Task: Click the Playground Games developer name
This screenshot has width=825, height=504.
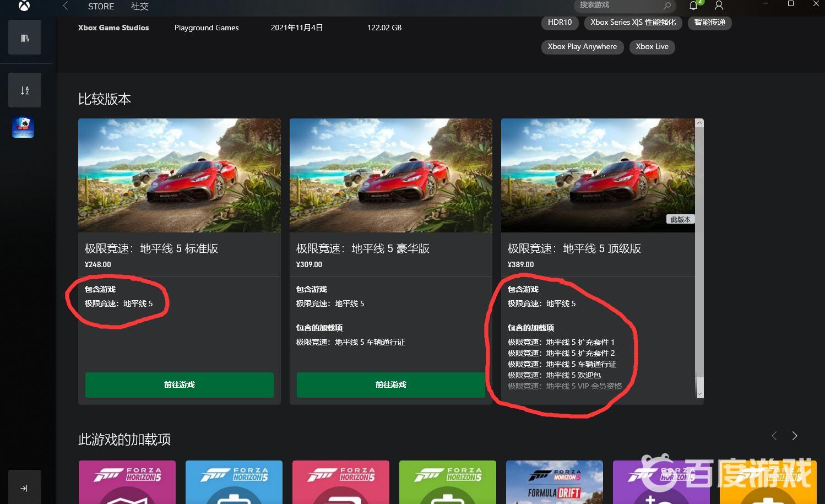Action: point(207,28)
